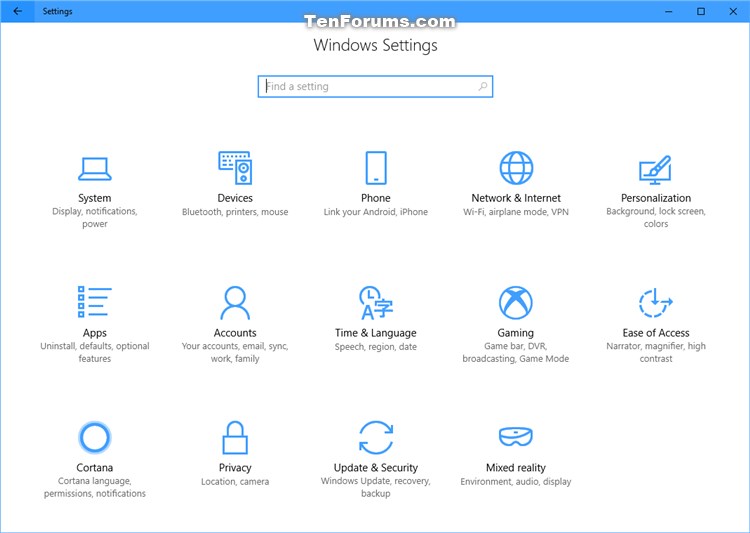Open the Accounts person icon

235,302
